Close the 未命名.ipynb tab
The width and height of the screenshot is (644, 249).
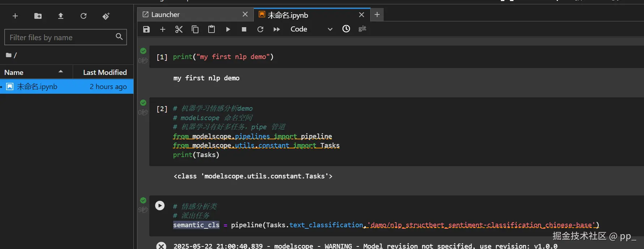(362, 14)
